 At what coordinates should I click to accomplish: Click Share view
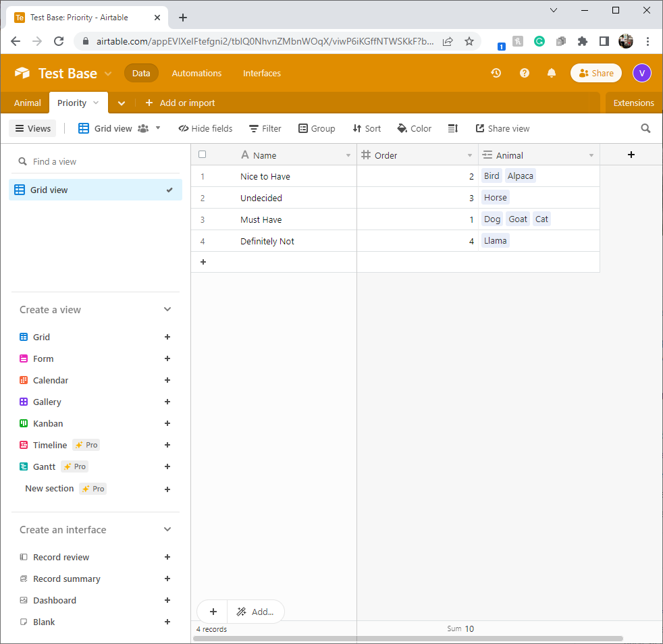tap(503, 128)
